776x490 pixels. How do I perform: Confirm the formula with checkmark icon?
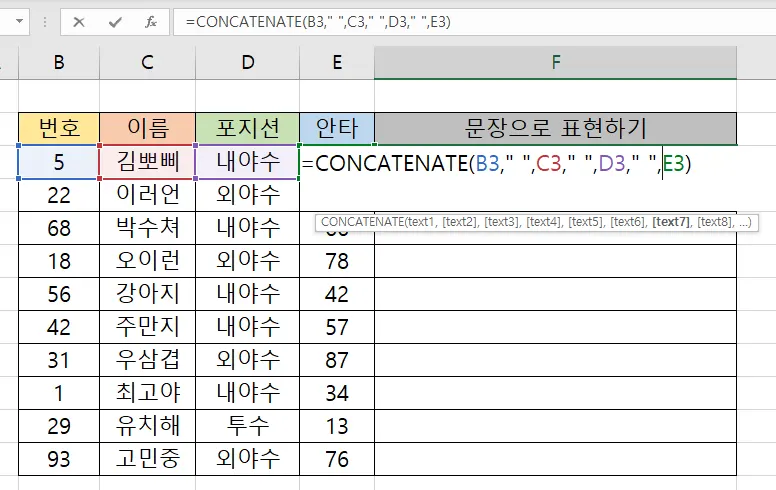pyautogui.click(x=115, y=22)
